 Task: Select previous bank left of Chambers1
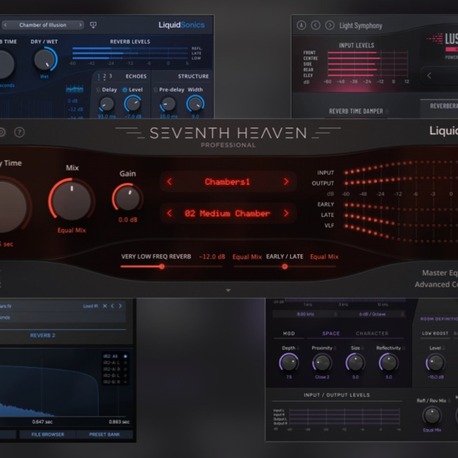pos(169,182)
